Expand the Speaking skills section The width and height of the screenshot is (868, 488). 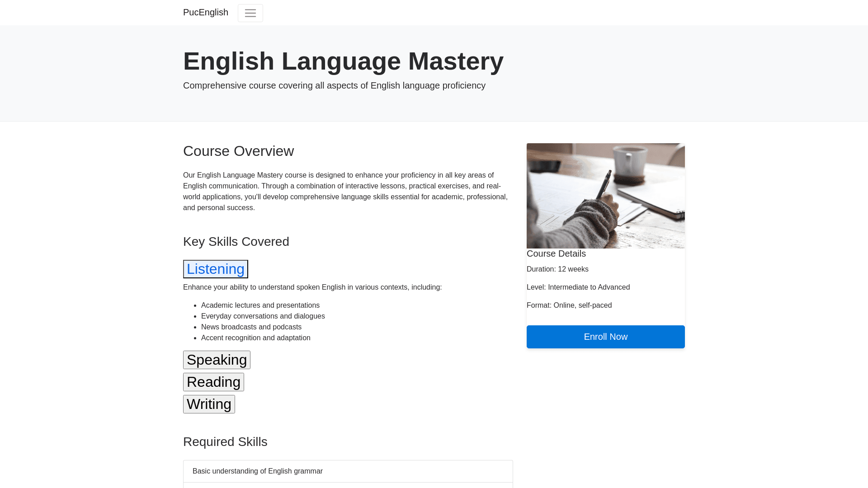(x=217, y=360)
